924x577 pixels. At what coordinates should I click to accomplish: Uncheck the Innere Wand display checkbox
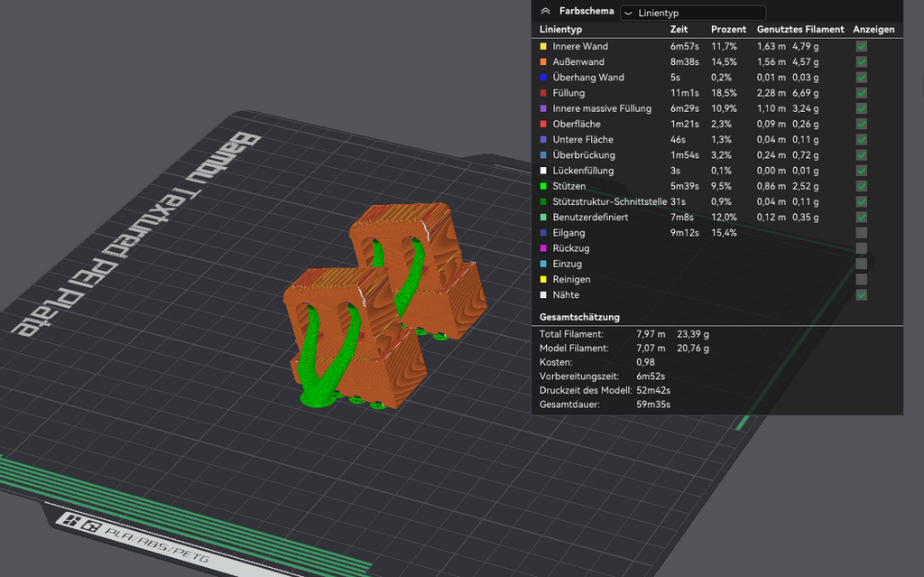[862, 46]
